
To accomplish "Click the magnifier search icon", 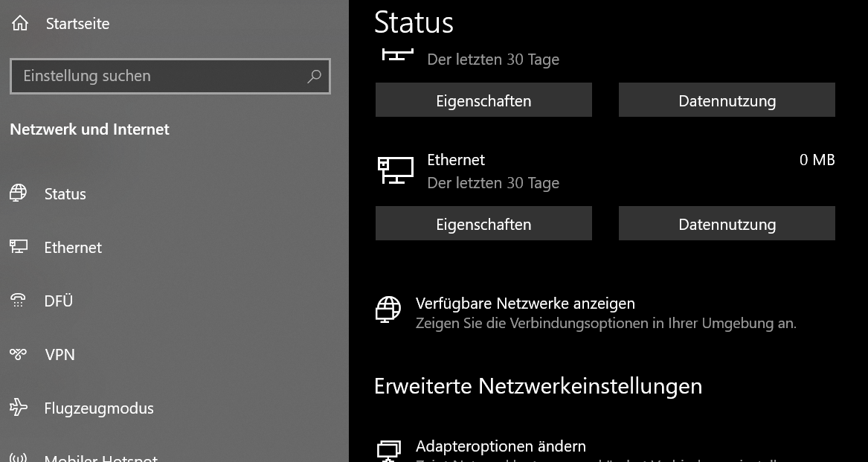I will pyautogui.click(x=314, y=76).
